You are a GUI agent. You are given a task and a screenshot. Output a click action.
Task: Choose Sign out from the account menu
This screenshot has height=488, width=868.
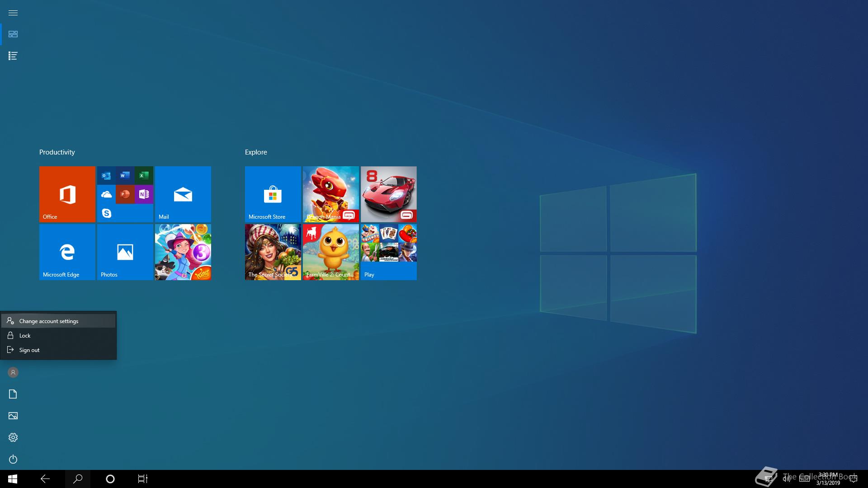58,350
